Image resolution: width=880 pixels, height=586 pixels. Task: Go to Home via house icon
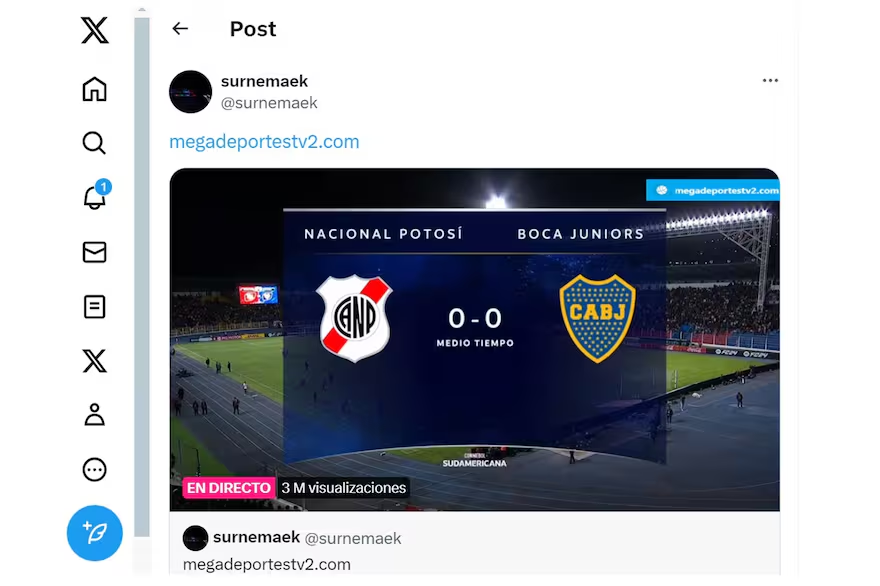coord(94,89)
